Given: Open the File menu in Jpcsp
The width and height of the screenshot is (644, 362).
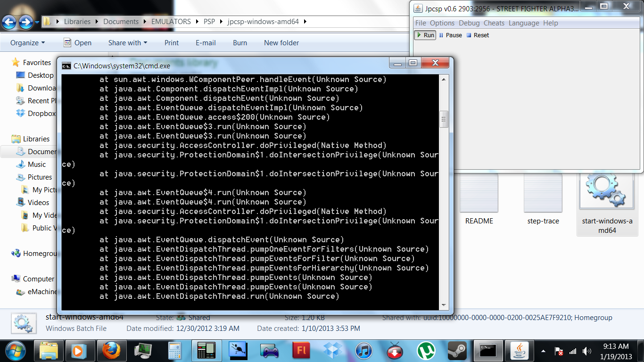Looking at the screenshot, I should pyautogui.click(x=421, y=23).
